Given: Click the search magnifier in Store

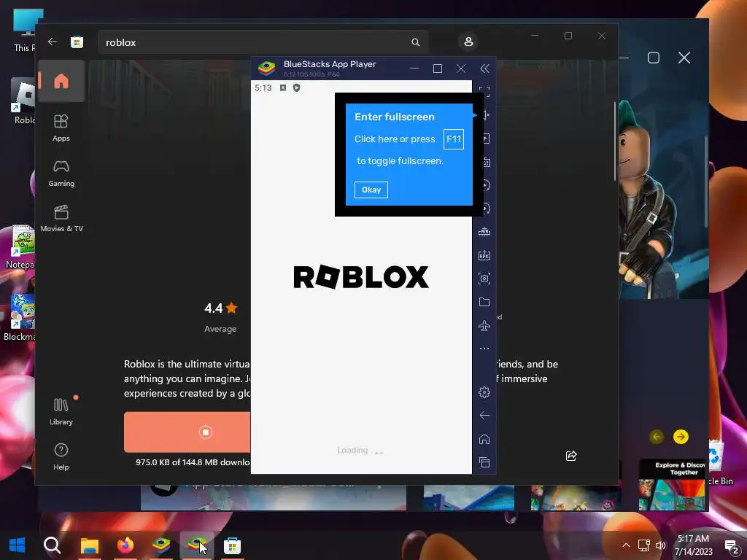Looking at the screenshot, I should (x=415, y=42).
